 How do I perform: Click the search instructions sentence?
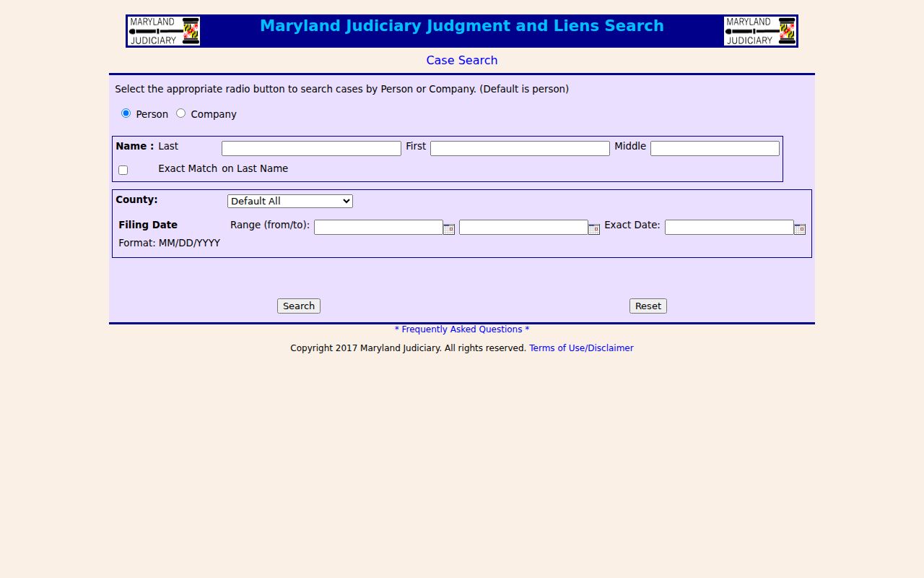[341, 90]
